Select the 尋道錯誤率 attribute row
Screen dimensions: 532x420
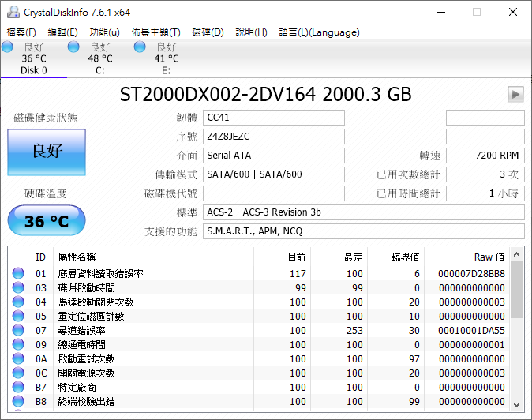coord(259,331)
